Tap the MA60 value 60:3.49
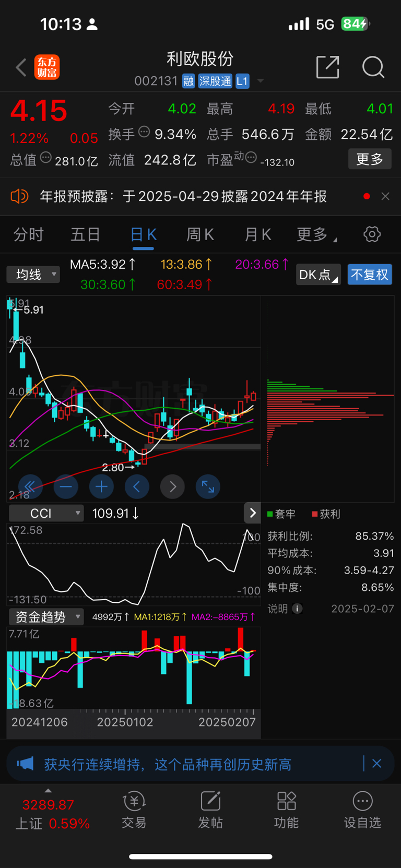Viewport: 401px width, 868px height. pos(185,284)
